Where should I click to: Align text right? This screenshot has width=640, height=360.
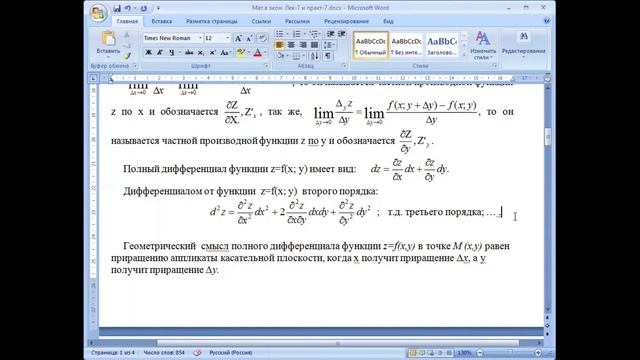[303, 45]
